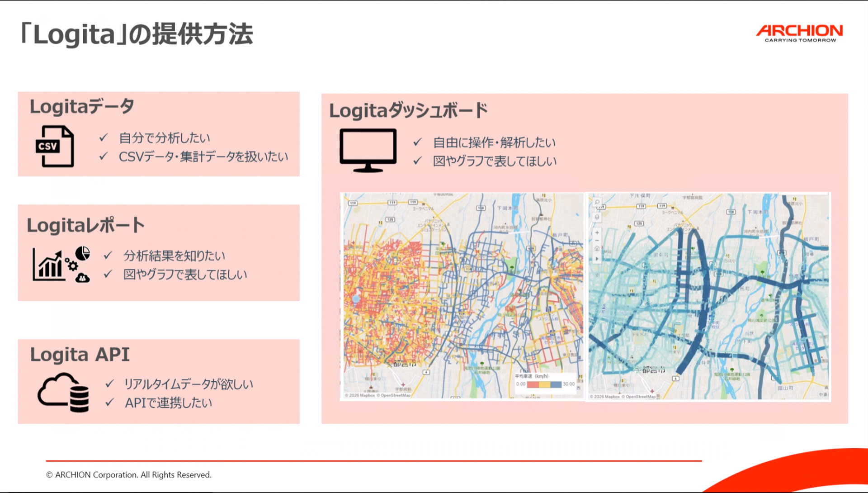Click the text CSVデータ・集計データを扱いたい
The image size is (868, 493).
tap(203, 156)
